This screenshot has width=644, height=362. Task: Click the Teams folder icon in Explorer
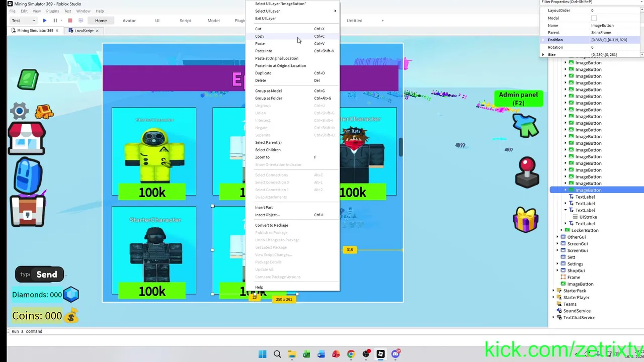coord(559,304)
